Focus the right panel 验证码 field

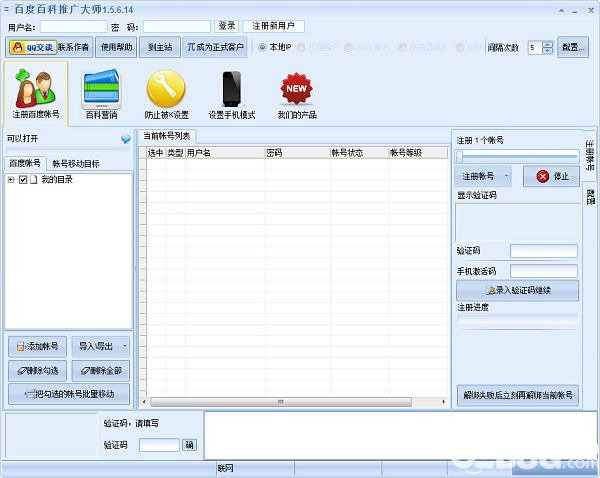point(544,251)
